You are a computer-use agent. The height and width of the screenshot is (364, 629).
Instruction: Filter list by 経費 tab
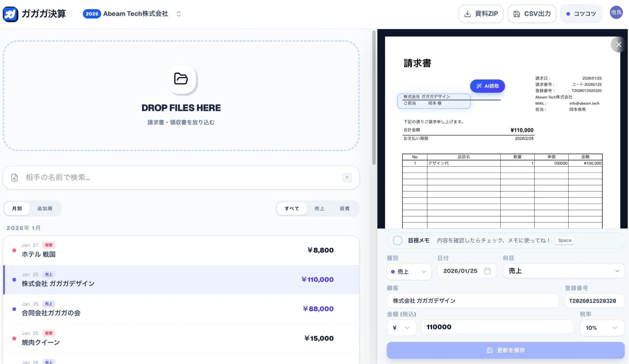pos(344,209)
